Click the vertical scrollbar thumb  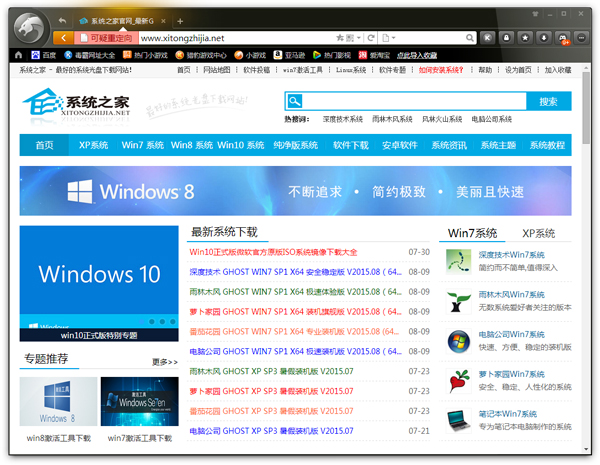[586, 108]
